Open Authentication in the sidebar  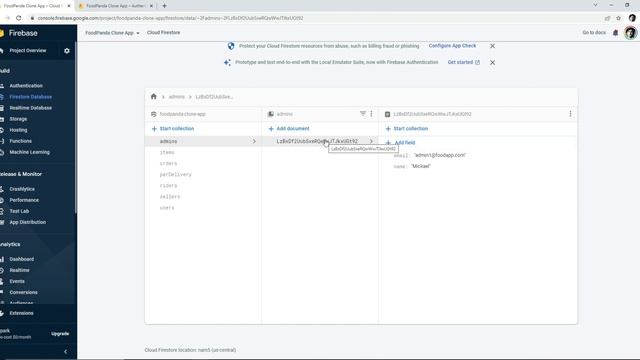pos(26,86)
